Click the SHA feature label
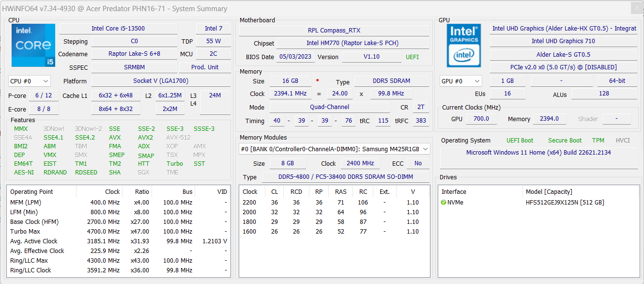Image resolution: width=644 pixels, height=284 pixels. [x=115, y=173]
